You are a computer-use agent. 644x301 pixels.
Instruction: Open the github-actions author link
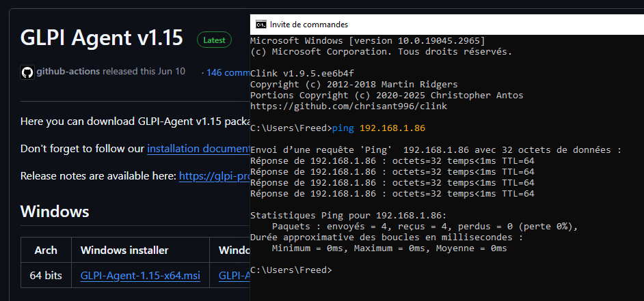pos(69,72)
